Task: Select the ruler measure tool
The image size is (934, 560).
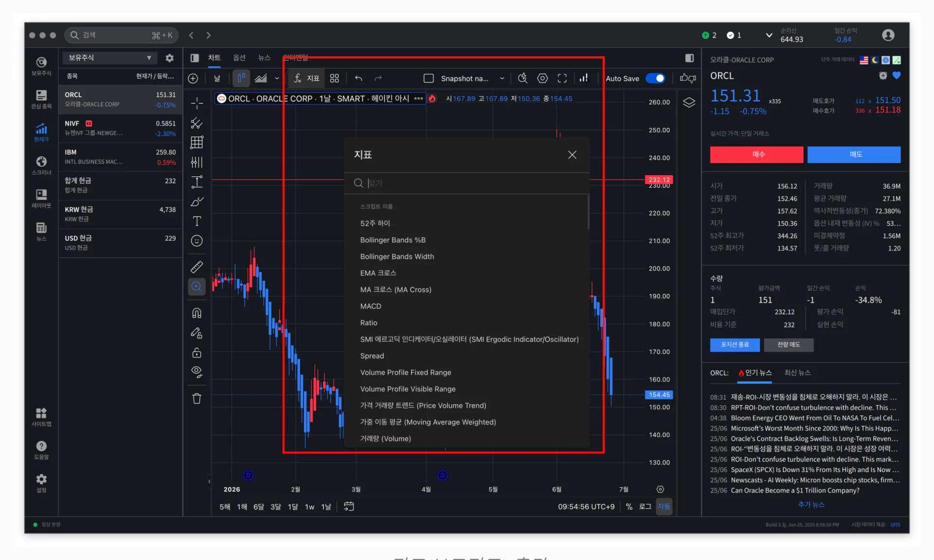Action: pyautogui.click(x=197, y=267)
